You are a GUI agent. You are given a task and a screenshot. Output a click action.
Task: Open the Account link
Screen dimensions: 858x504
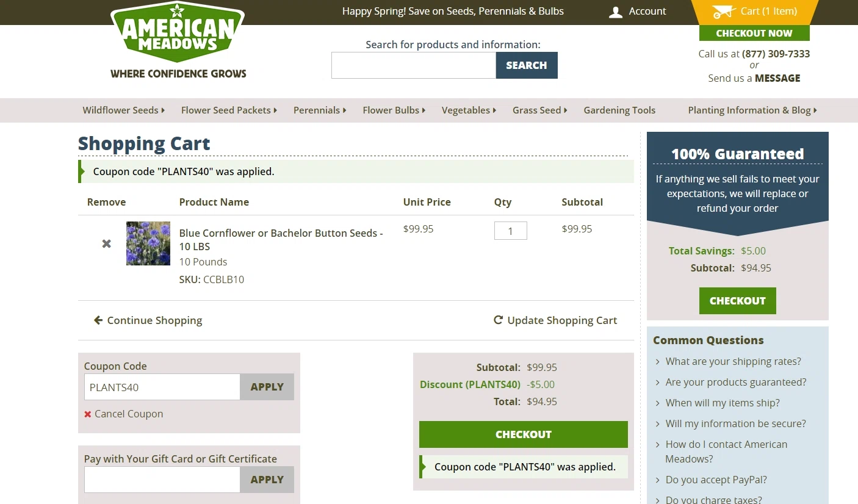tap(647, 12)
